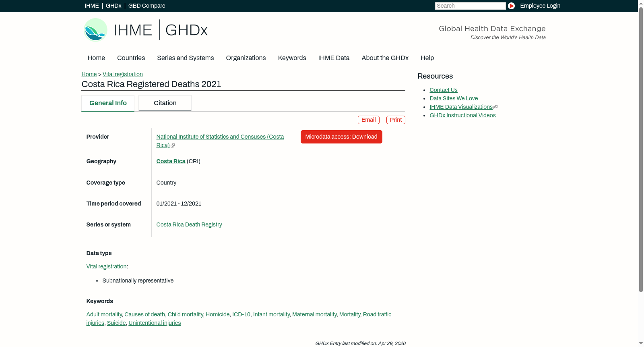Click Suicide keyword link
Screen dimensions: 644x347
[x=116, y=323]
